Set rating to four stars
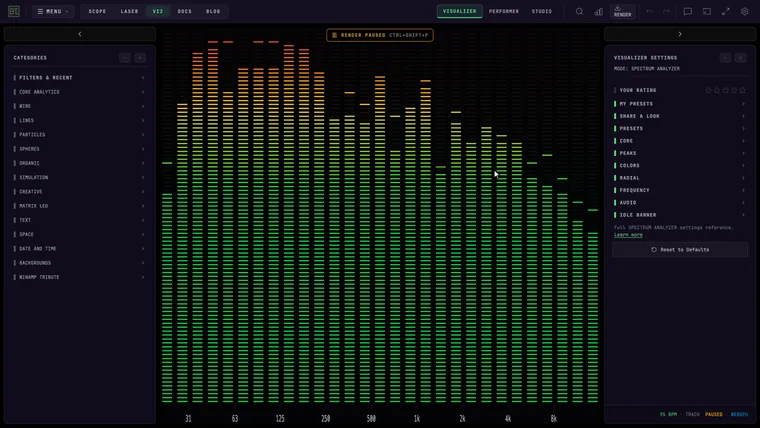The height and width of the screenshot is (428, 760). click(734, 90)
